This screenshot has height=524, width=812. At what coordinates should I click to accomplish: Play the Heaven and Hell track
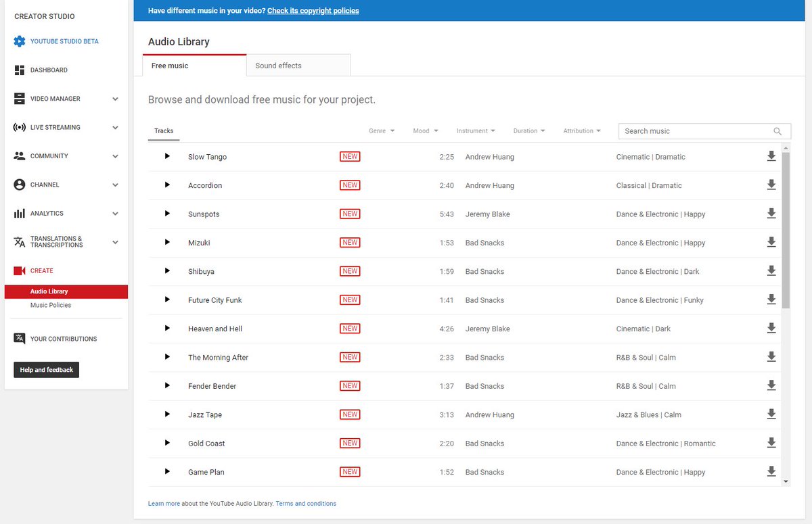(167, 328)
